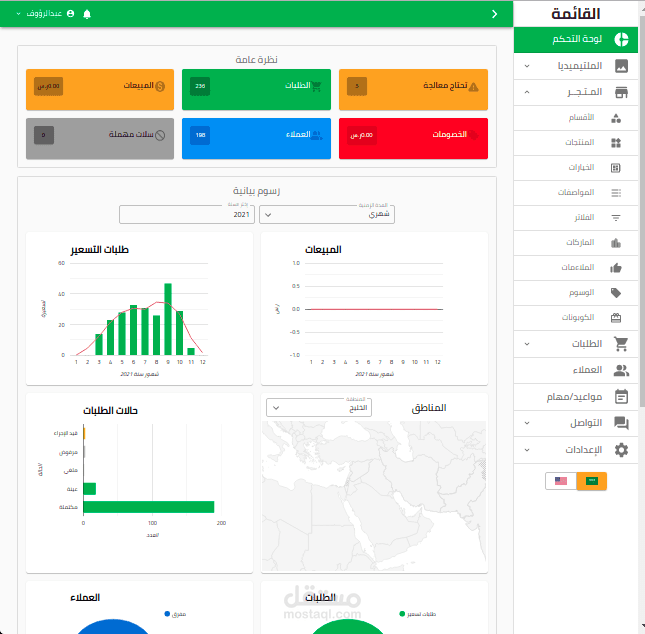
Task: Open الماركات brands icon
Action: pyautogui.click(x=616, y=243)
